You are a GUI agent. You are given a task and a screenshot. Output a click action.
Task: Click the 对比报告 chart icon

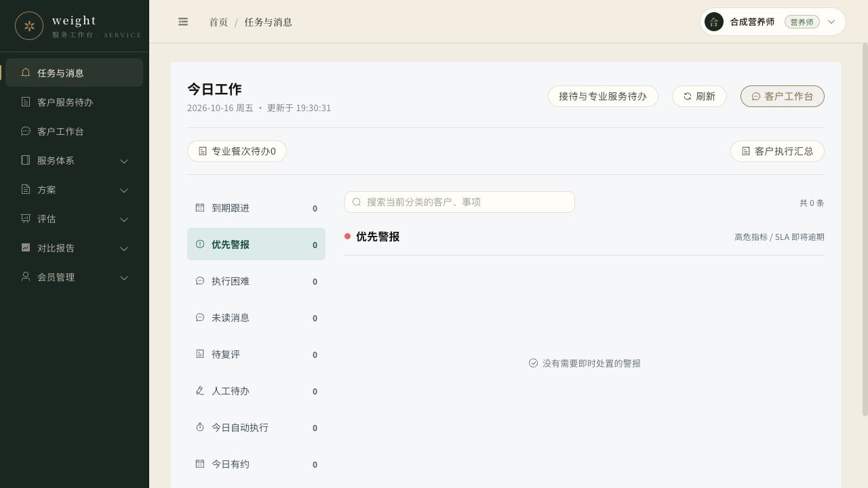coord(26,247)
